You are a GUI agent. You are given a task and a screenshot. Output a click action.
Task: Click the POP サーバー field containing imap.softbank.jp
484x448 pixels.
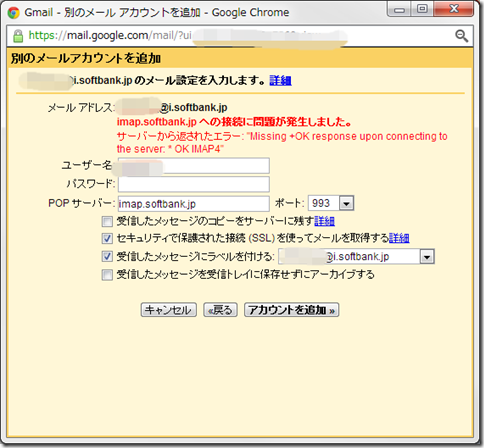click(x=194, y=203)
